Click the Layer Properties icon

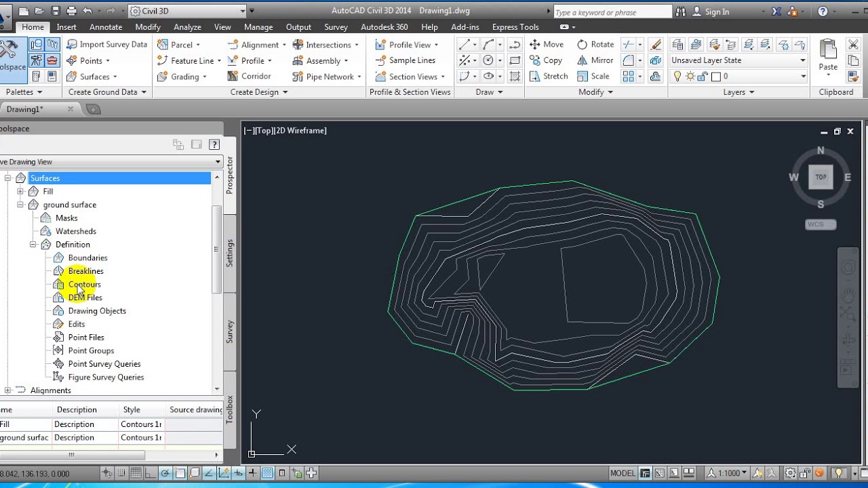tap(677, 44)
